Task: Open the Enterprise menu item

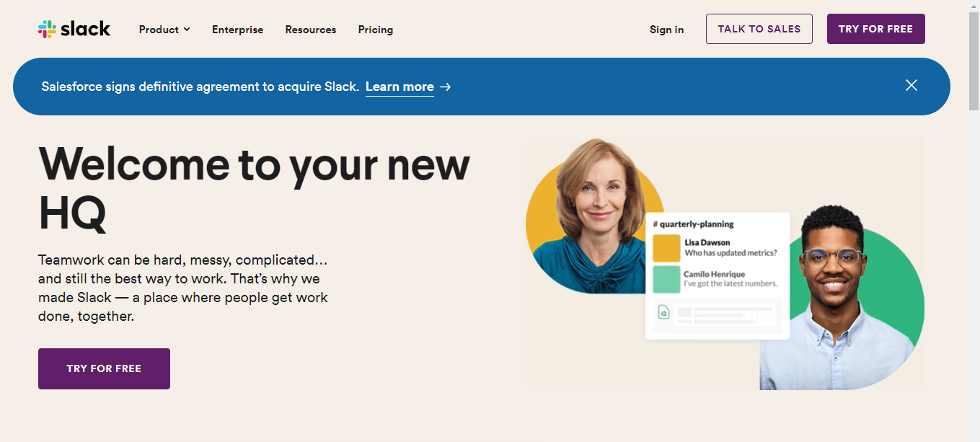Action: 237,30
